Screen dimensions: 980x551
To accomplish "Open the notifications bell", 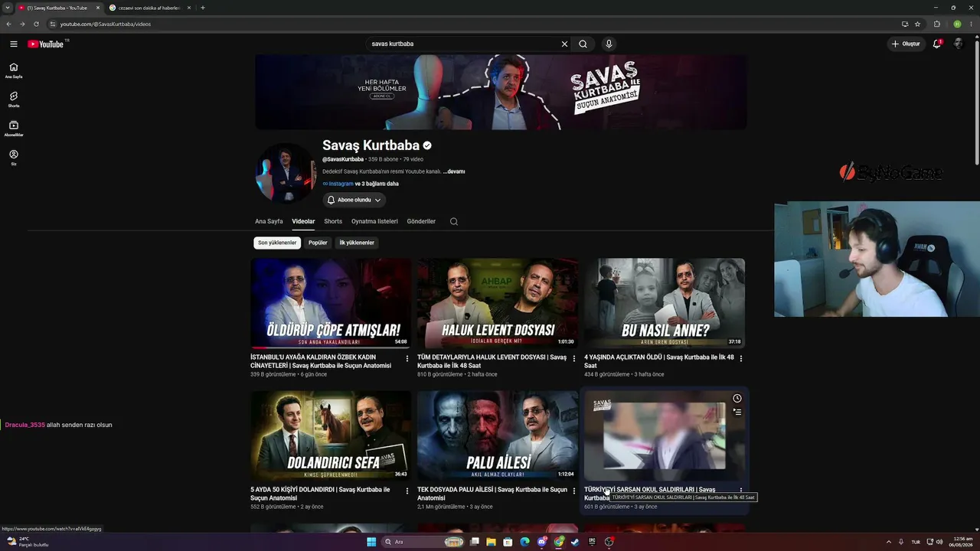I will 936,44.
